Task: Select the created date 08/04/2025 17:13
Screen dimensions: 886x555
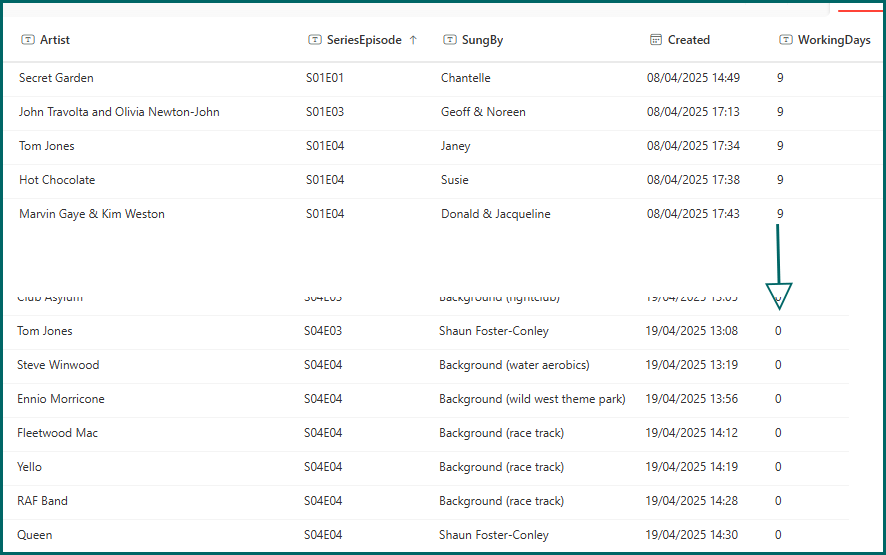Action: pyautogui.click(x=693, y=112)
